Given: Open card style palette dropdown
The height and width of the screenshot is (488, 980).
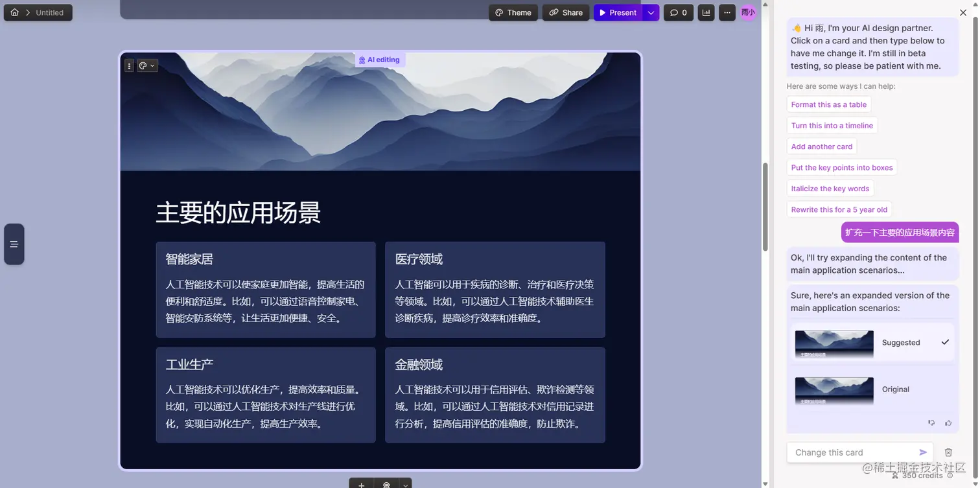Looking at the screenshot, I should [147, 65].
